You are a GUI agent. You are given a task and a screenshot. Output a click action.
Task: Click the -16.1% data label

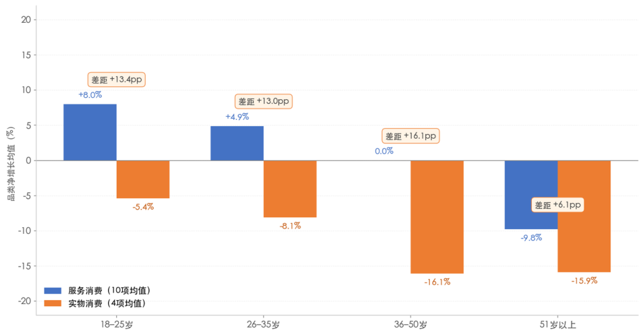[437, 282]
